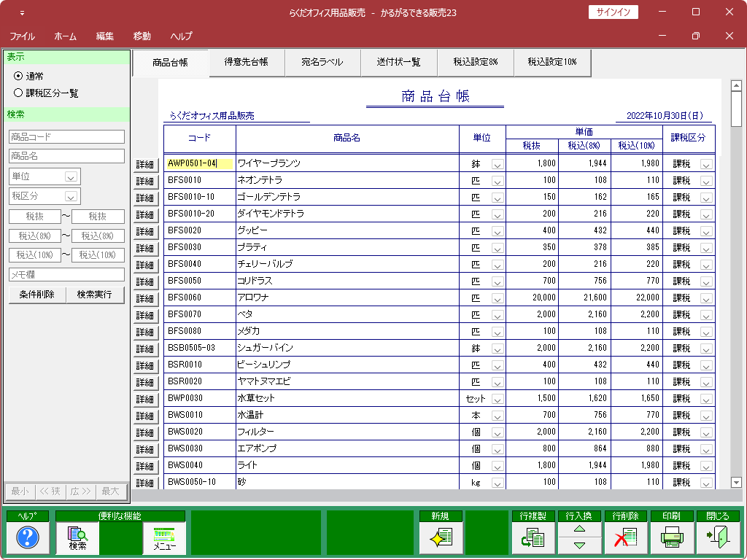Click 条件削除 to clear search conditions
This screenshot has width=747, height=560.
[x=36, y=295]
